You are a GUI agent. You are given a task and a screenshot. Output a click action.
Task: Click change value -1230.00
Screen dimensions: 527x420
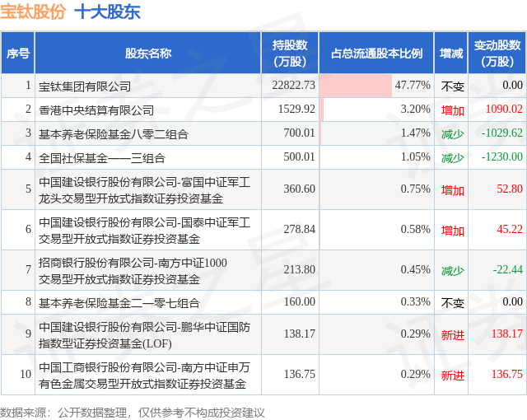[x=501, y=156]
